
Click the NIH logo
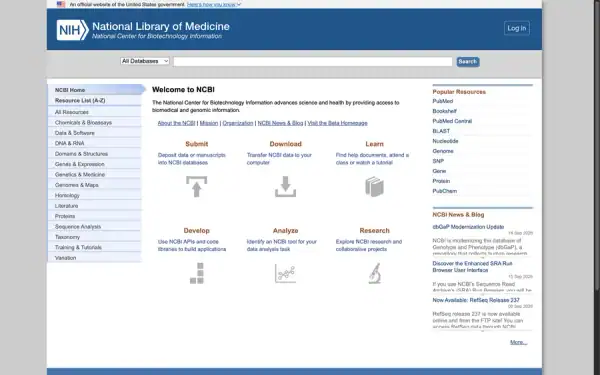[72, 30]
